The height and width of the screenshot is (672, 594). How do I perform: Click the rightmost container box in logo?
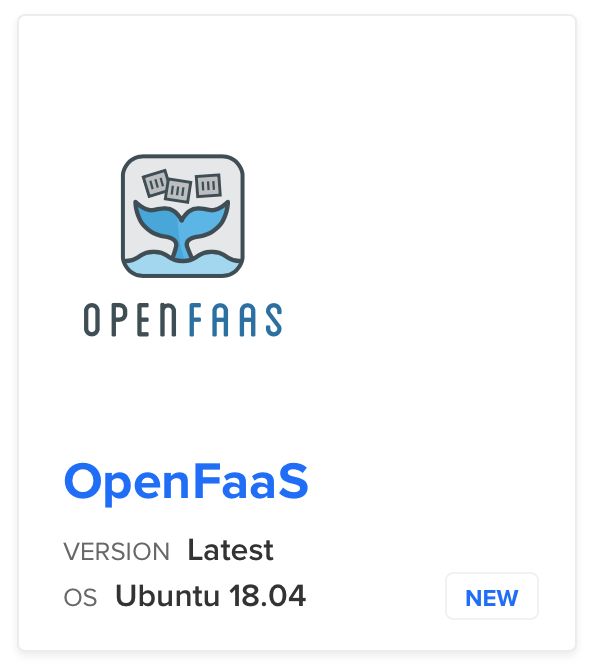coord(209,185)
